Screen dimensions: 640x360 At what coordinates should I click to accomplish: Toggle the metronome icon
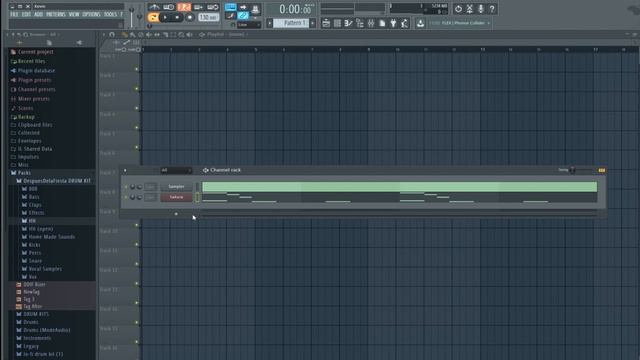point(154,7)
